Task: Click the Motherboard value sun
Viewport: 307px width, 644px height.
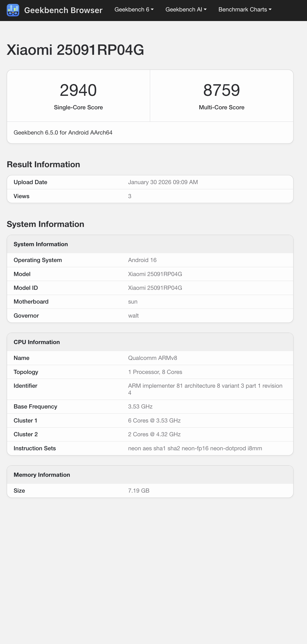Action: 133,302
